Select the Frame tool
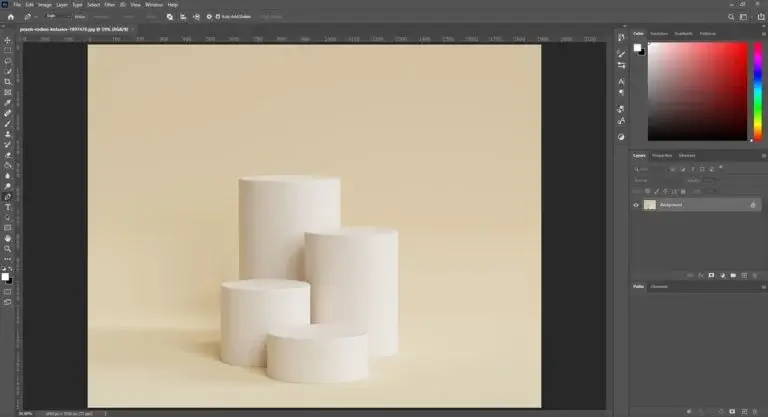 coord(8,92)
